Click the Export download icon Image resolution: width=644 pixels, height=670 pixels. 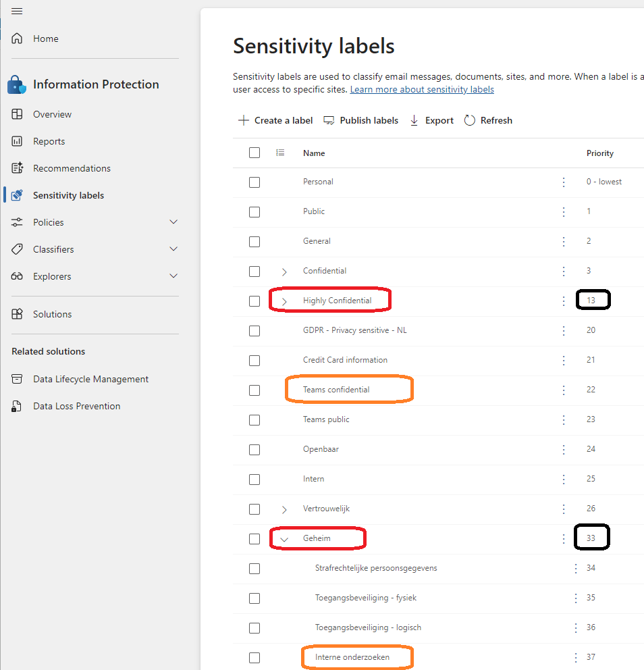point(414,120)
